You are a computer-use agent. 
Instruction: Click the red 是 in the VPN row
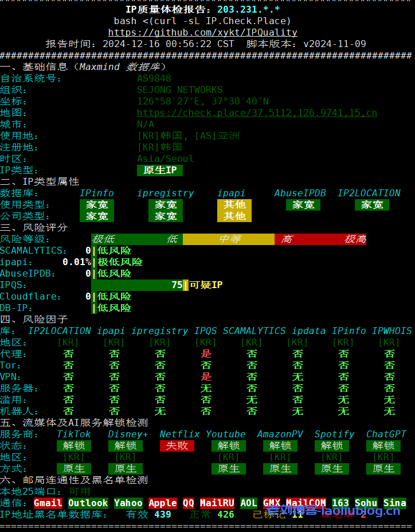(x=206, y=376)
